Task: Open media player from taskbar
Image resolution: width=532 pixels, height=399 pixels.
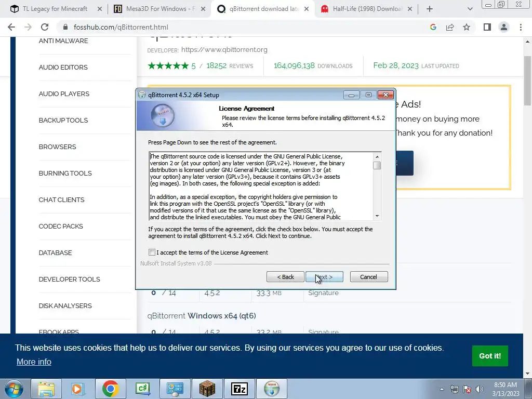Action: (78, 389)
